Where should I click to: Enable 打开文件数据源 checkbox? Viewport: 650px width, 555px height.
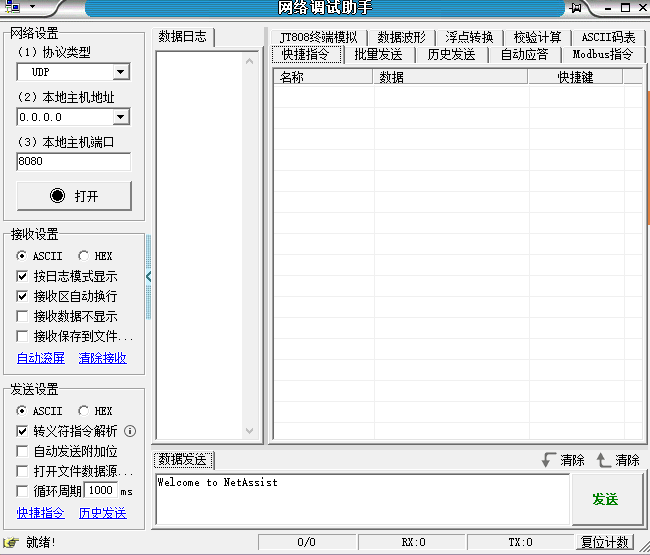(x=22, y=471)
